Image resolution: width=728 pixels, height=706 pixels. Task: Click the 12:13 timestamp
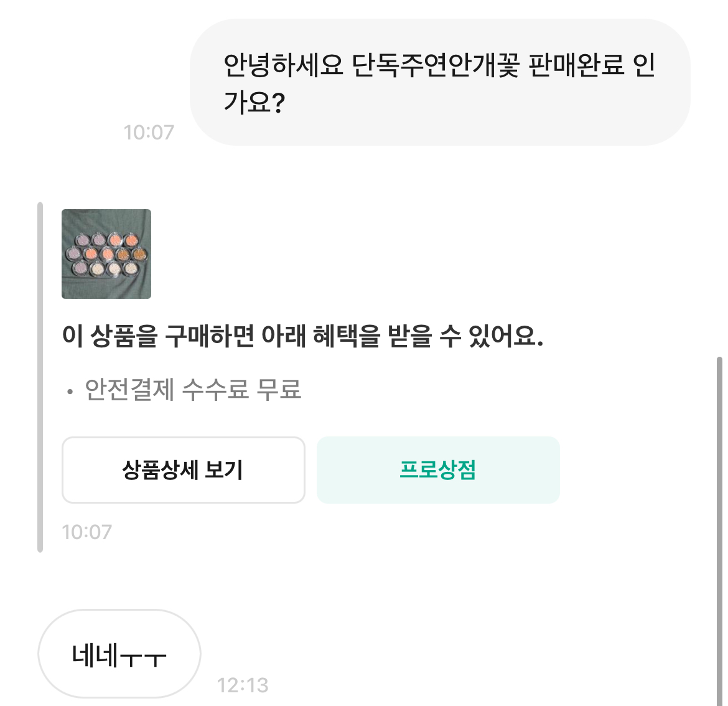pyautogui.click(x=243, y=685)
